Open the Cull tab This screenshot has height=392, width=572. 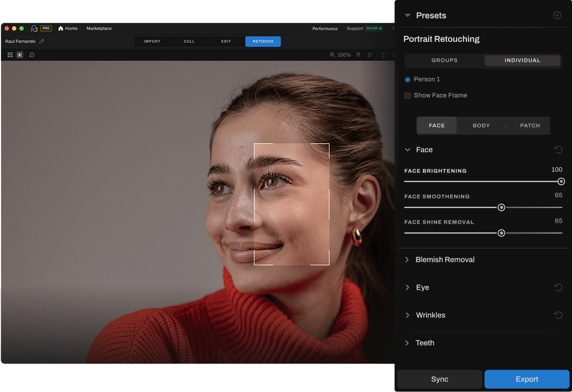pos(189,41)
